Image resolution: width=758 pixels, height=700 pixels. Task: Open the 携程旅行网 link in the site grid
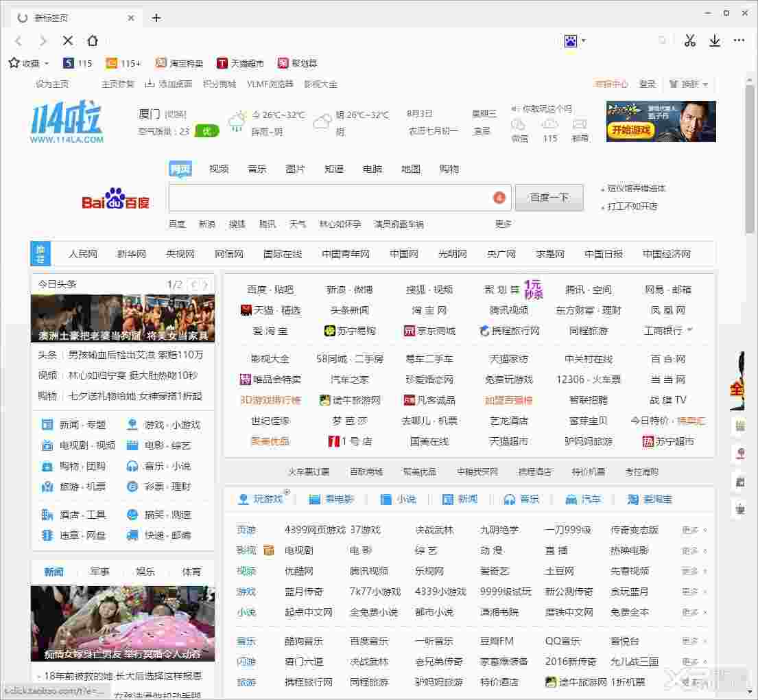509,331
